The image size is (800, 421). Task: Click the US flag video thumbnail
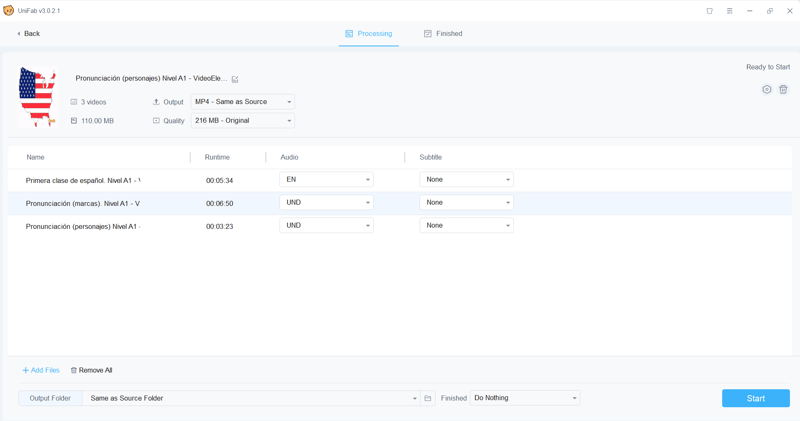[37, 97]
